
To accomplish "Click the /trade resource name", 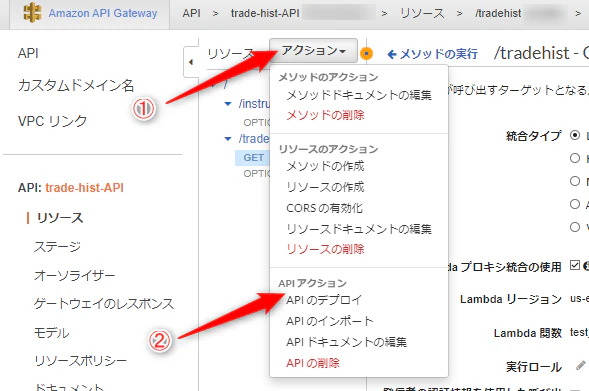I will (254, 139).
